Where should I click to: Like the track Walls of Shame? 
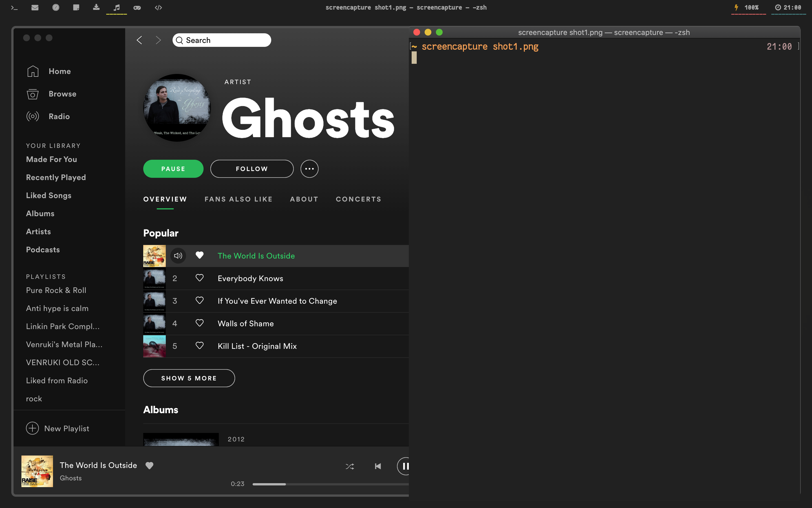200,323
